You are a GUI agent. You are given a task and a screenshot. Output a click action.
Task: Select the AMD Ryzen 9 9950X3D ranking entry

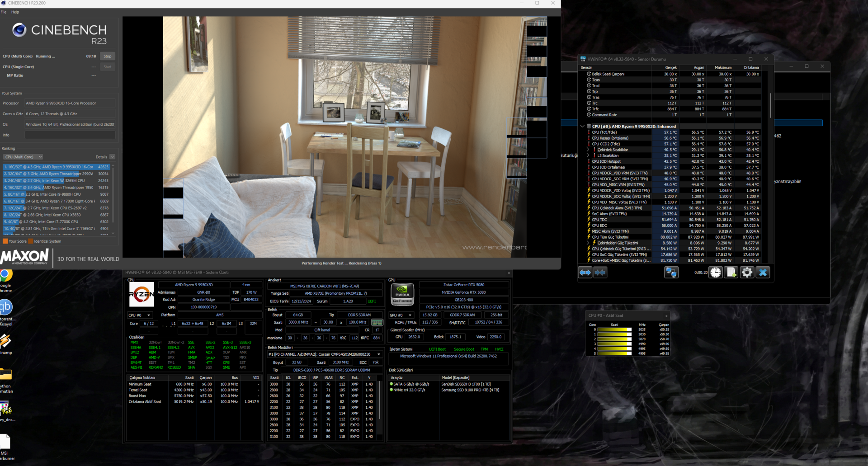click(x=57, y=167)
